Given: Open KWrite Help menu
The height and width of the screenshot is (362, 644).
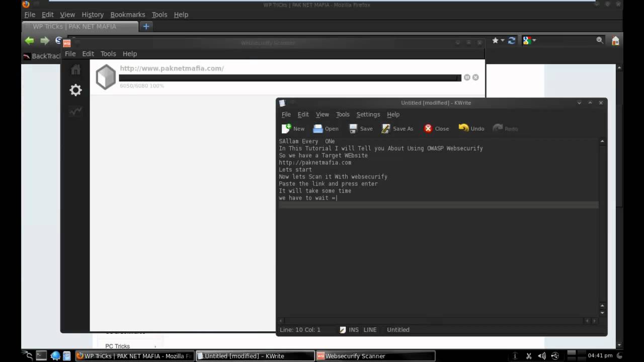Looking at the screenshot, I should 393,114.
